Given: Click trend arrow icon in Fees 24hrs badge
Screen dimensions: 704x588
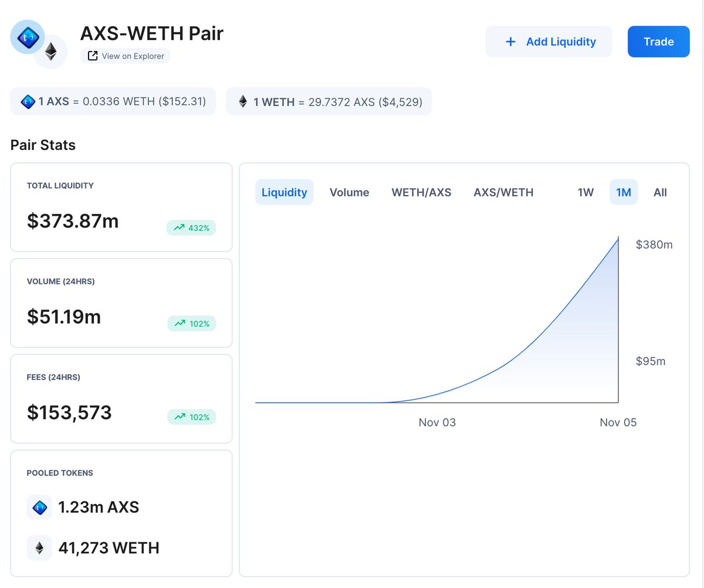Looking at the screenshot, I should point(179,417).
